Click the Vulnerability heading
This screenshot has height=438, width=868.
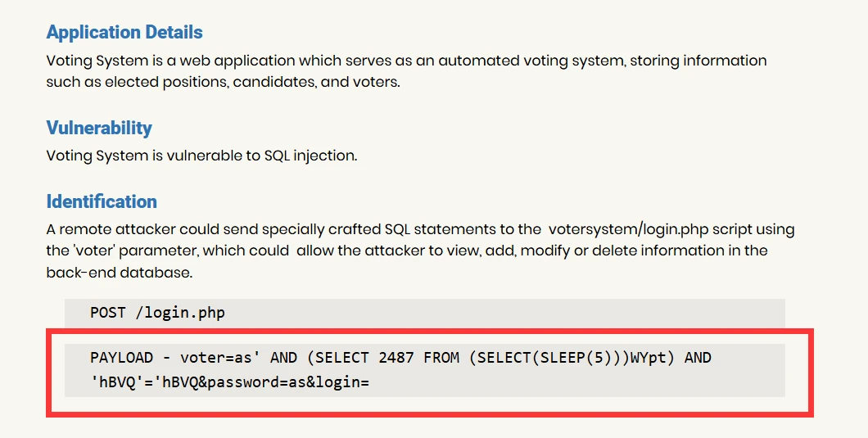click(99, 128)
